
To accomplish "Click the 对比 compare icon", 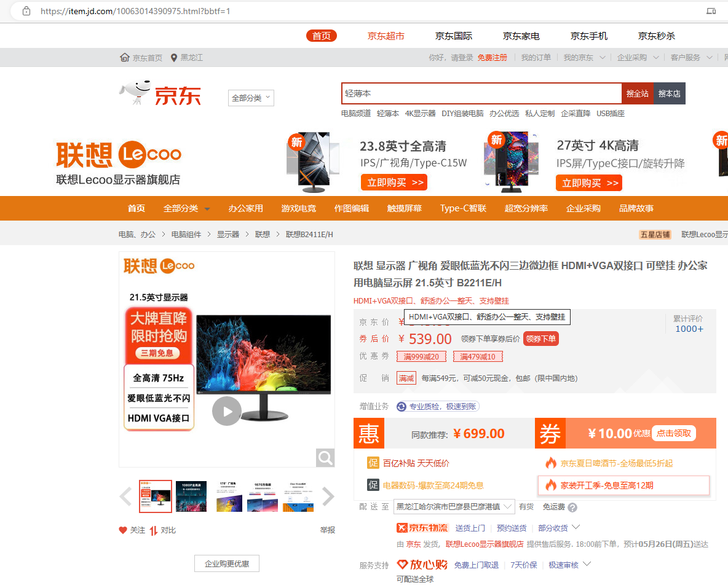I will click(x=153, y=530).
